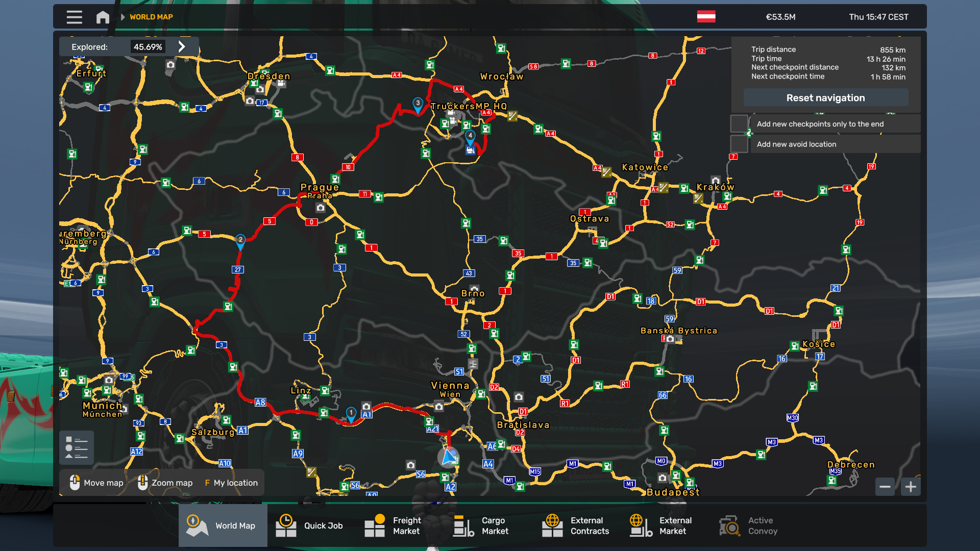This screenshot has width=980, height=551.
Task: Click the Austrian flag icon
Action: click(x=706, y=17)
